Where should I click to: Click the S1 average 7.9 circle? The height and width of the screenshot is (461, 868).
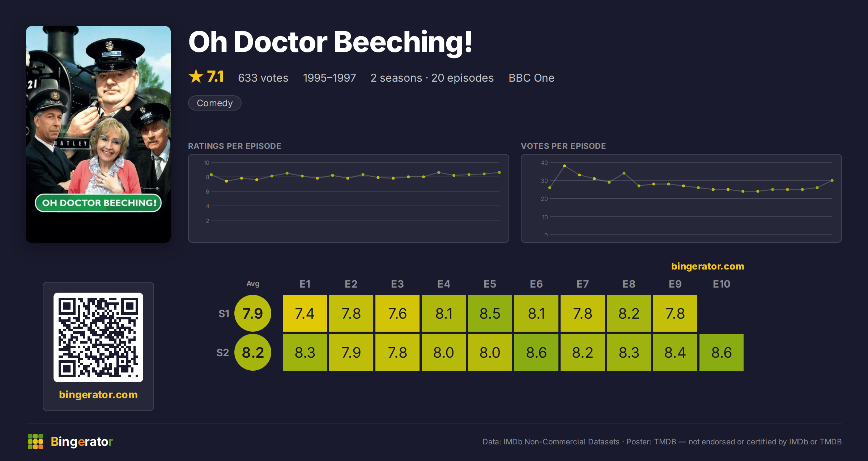click(253, 313)
